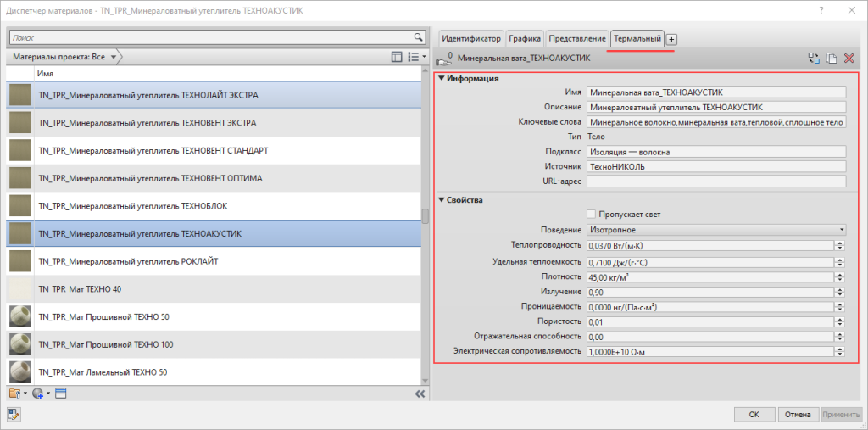This screenshot has width=868, height=430.
Task: Select material ТЕХНОВЕНТ СТАНДАРТ row
Action: point(215,151)
